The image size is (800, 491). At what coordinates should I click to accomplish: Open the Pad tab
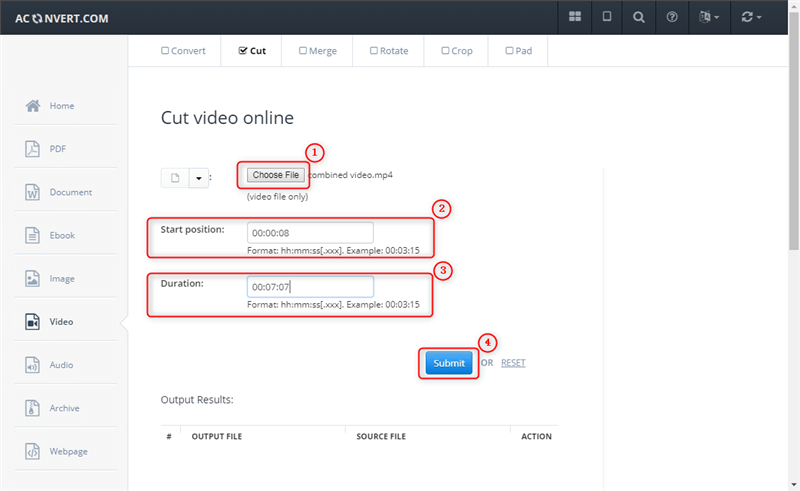tap(518, 51)
